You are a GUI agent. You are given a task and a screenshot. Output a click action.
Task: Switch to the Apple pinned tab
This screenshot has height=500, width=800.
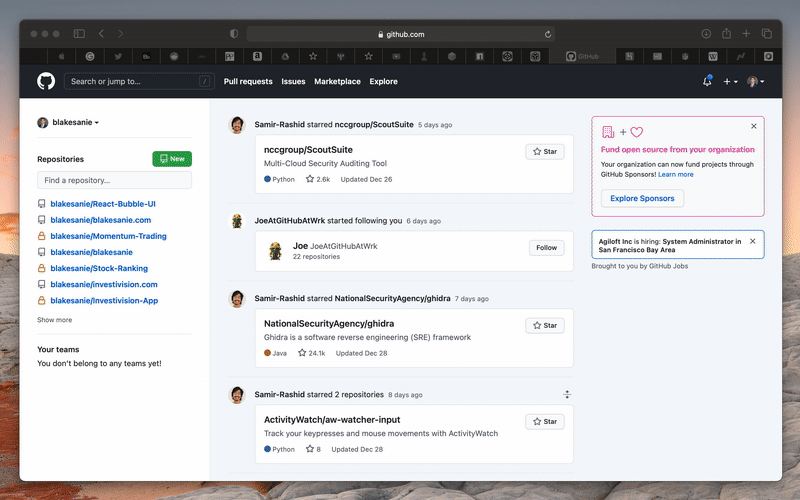point(62,57)
